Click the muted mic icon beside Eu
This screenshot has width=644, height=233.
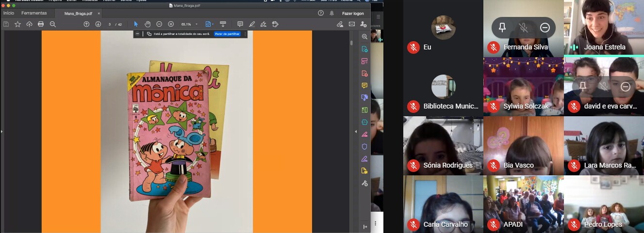[413, 47]
